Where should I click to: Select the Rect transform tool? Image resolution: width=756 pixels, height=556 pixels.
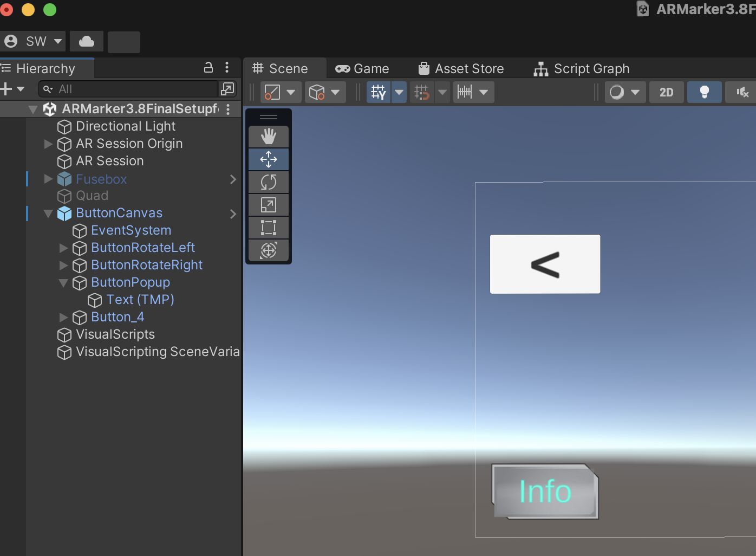click(269, 228)
